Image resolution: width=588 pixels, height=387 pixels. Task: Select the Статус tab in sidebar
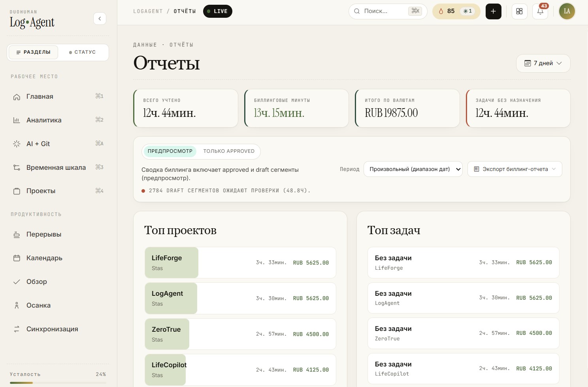tap(83, 52)
